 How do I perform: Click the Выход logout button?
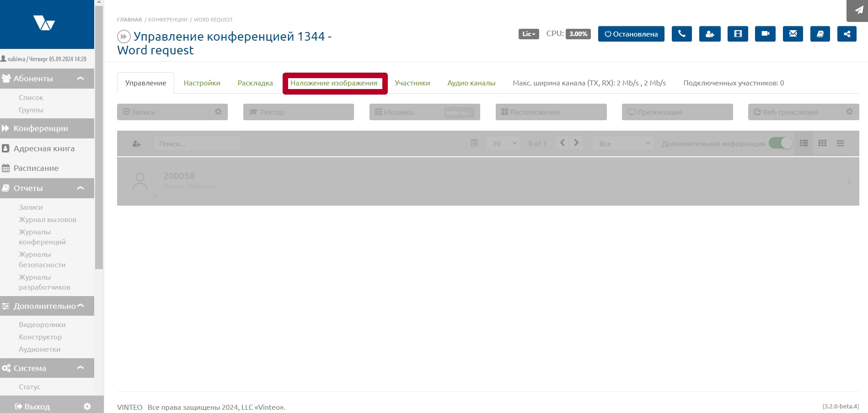pyautogui.click(x=32, y=406)
